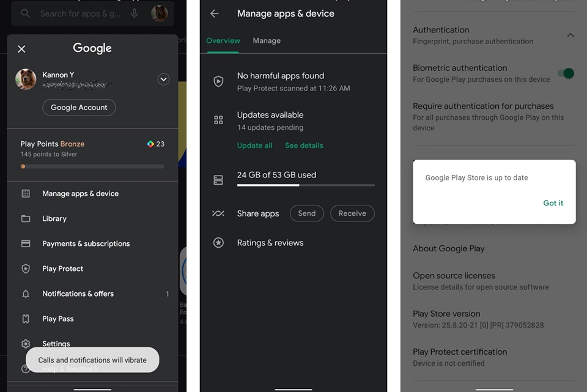Image resolution: width=587 pixels, height=392 pixels.
Task: Tap the Play Points progress bar
Action: tap(92, 166)
